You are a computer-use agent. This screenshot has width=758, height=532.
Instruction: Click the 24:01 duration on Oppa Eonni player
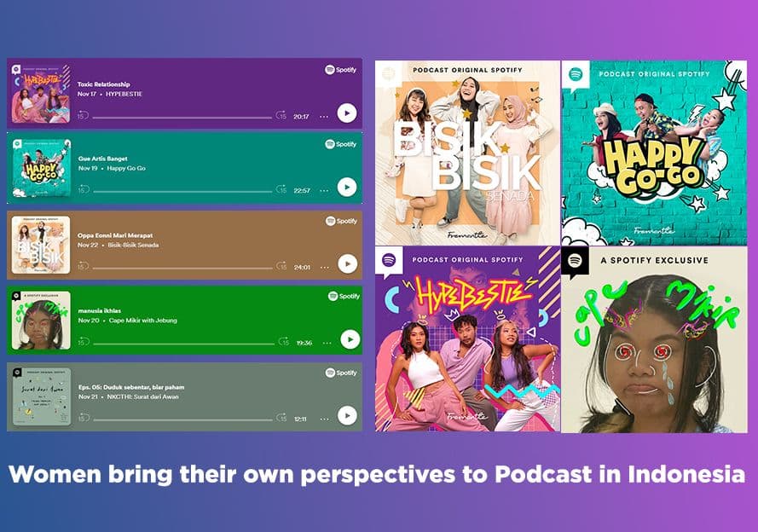[302, 267]
